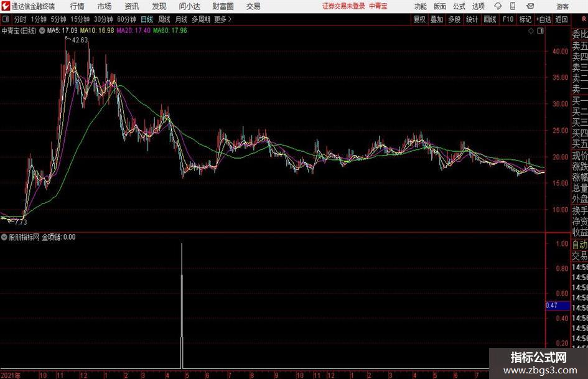Open the 选项 menu
This screenshot has width=588, height=379.
pyautogui.click(x=478, y=6)
